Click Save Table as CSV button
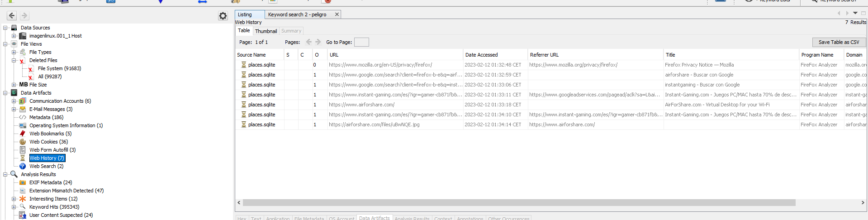 point(839,42)
